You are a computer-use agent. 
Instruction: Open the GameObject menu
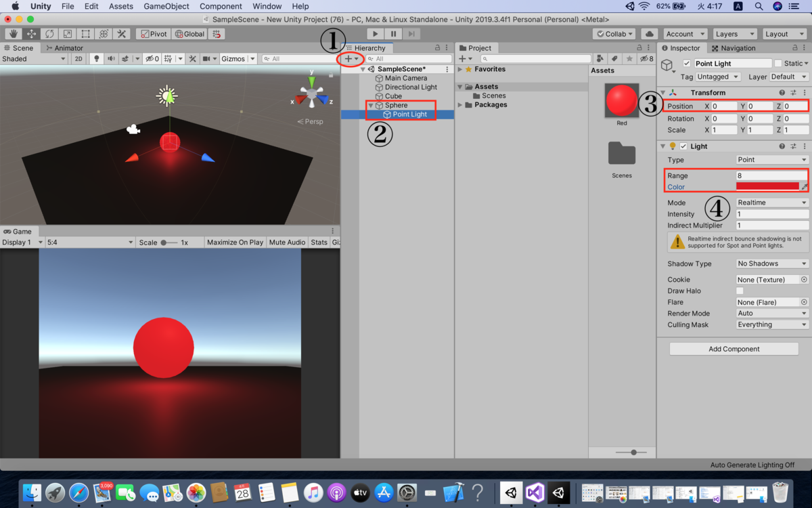click(x=167, y=6)
